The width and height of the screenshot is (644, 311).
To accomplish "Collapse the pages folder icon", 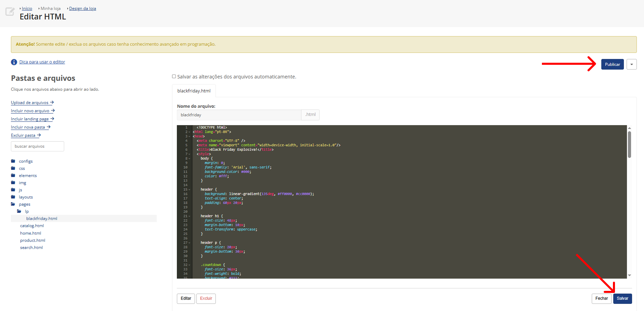I will 13,204.
